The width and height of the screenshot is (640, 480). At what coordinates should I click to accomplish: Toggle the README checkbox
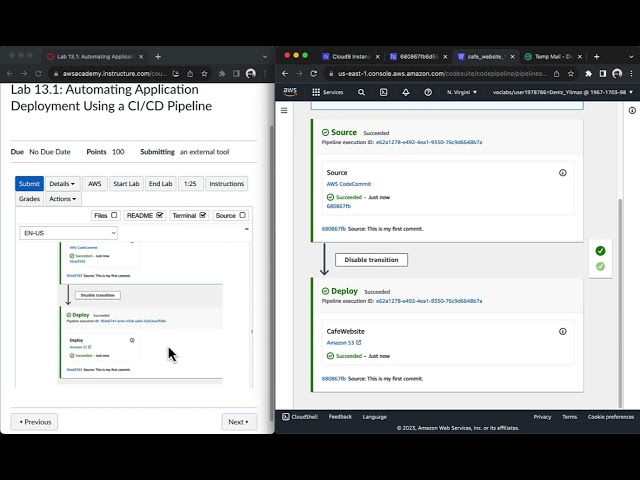160,215
